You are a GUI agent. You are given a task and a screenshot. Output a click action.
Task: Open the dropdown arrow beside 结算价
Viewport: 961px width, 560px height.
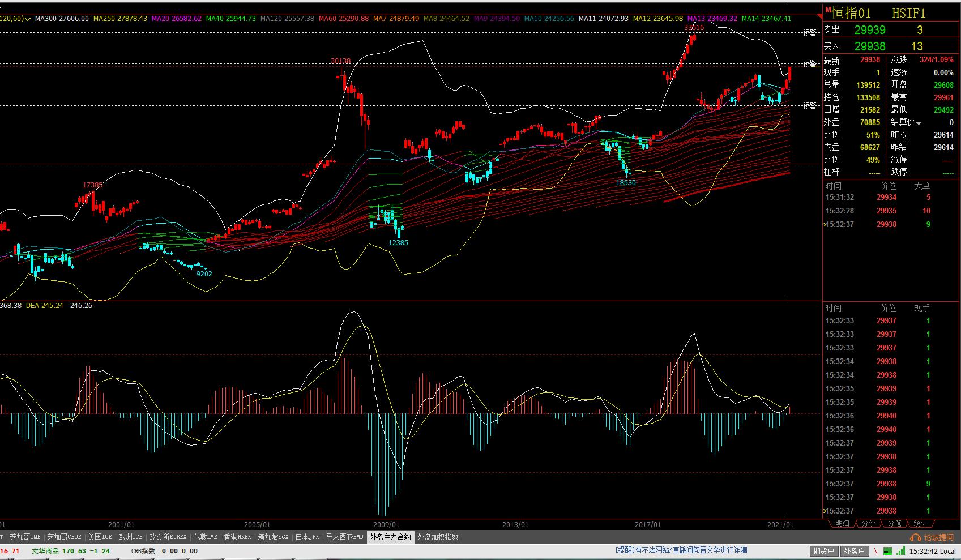click(x=919, y=123)
